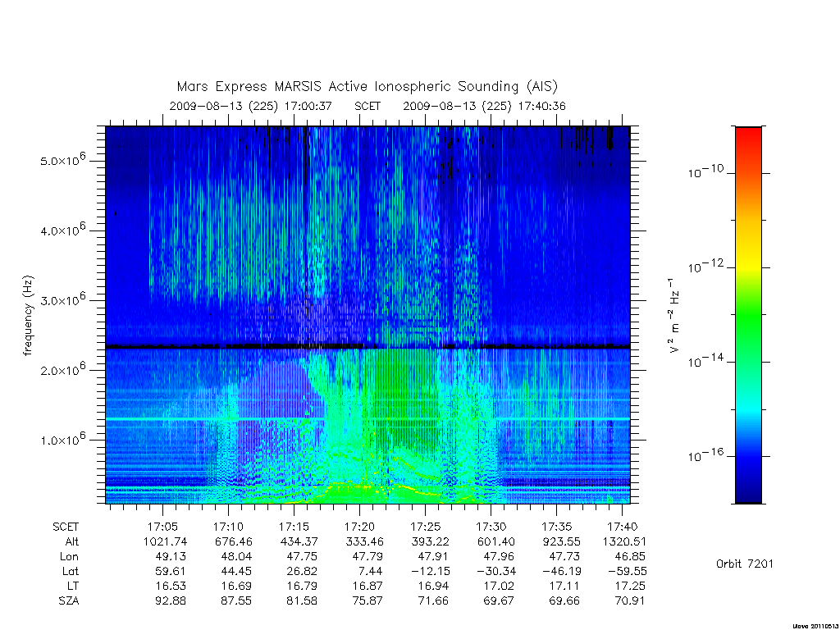Click the 'frequency (Hz)' axis label
Screen dimensions: 840x630
pyautogui.click(x=28, y=316)
